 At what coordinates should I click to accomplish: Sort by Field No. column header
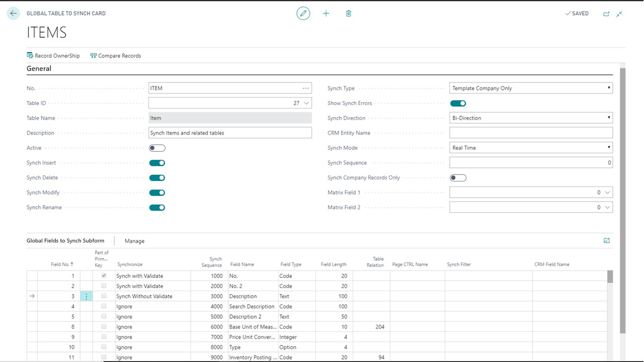click(62, 264)
